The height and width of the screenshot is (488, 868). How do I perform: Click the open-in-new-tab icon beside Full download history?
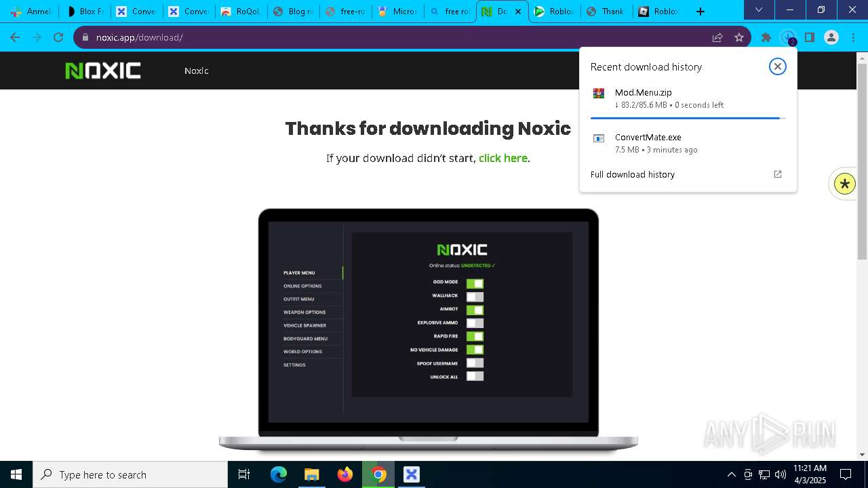point(778,174)
